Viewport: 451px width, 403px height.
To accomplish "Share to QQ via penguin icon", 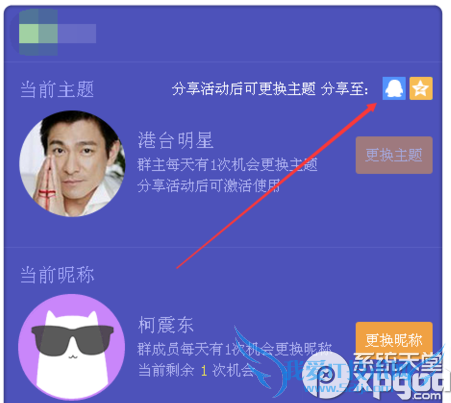I will 394,88.
